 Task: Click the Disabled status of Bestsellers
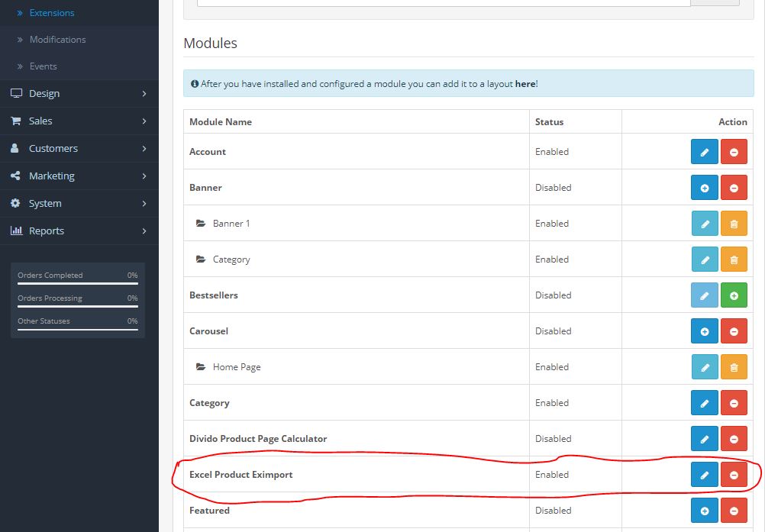(553, 295)
